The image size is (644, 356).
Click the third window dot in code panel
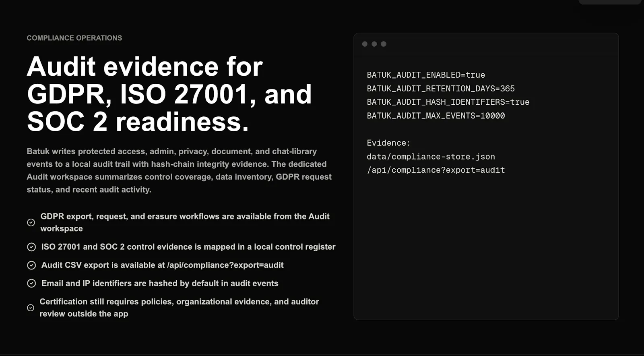[384, 44]
